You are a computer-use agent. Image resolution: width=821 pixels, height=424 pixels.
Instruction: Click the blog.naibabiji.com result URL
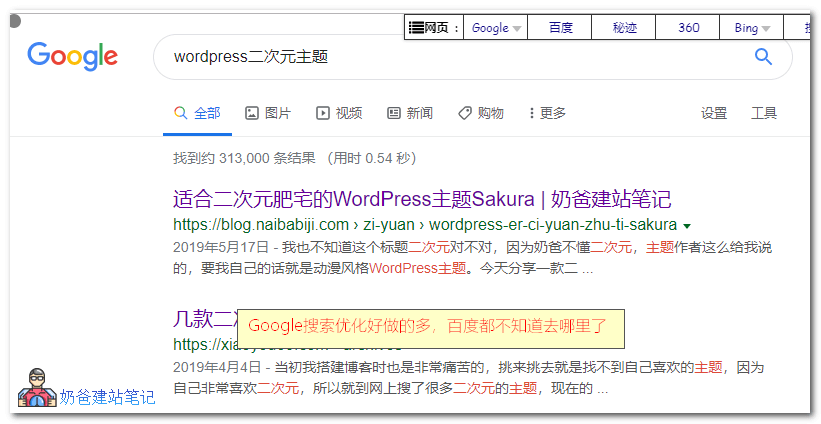[425, 225]
